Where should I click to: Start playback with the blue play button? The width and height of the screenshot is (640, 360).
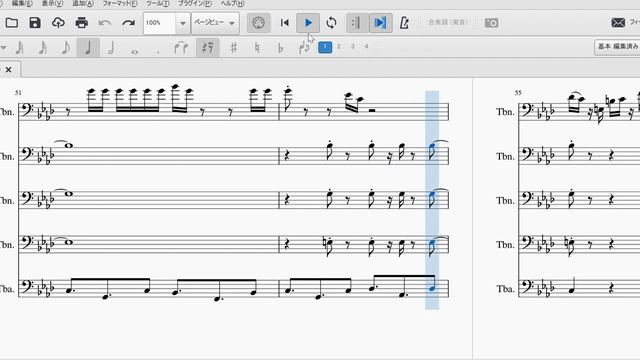[x=308, y=23]
